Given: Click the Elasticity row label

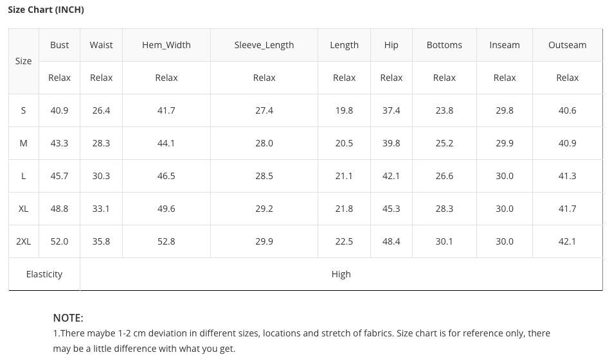Looking at the screenshot, I should pyautogui.click(x=44, y=274).
